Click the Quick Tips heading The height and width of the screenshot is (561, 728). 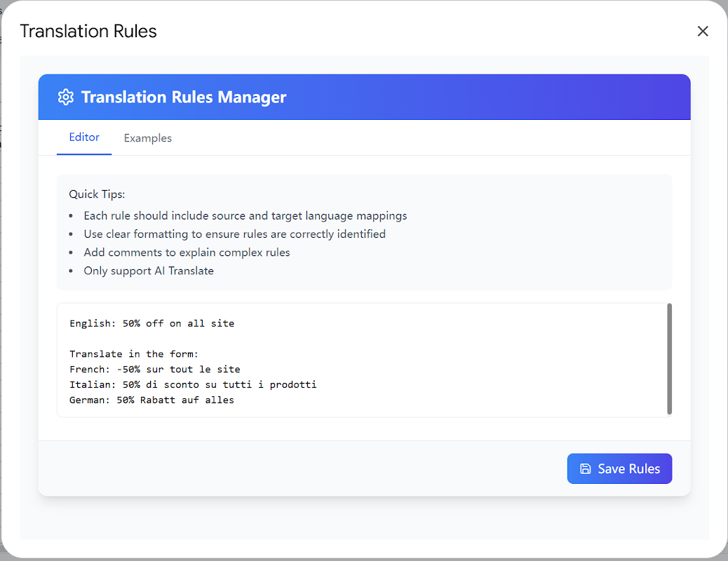point(97,194)
